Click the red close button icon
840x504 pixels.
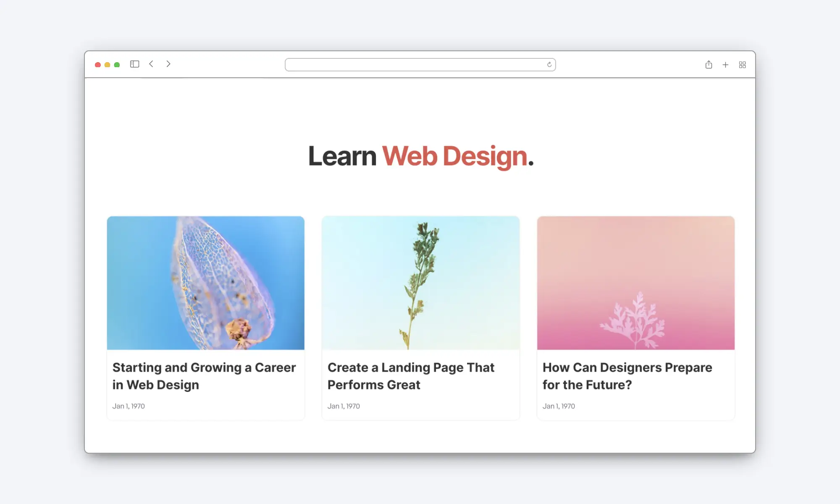click(98, 64)
